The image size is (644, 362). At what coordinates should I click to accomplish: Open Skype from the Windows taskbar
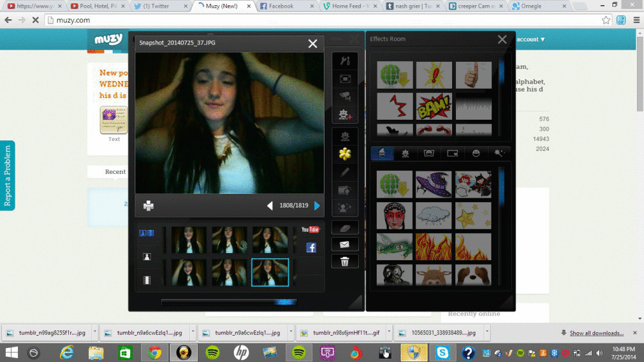[442, 352]
